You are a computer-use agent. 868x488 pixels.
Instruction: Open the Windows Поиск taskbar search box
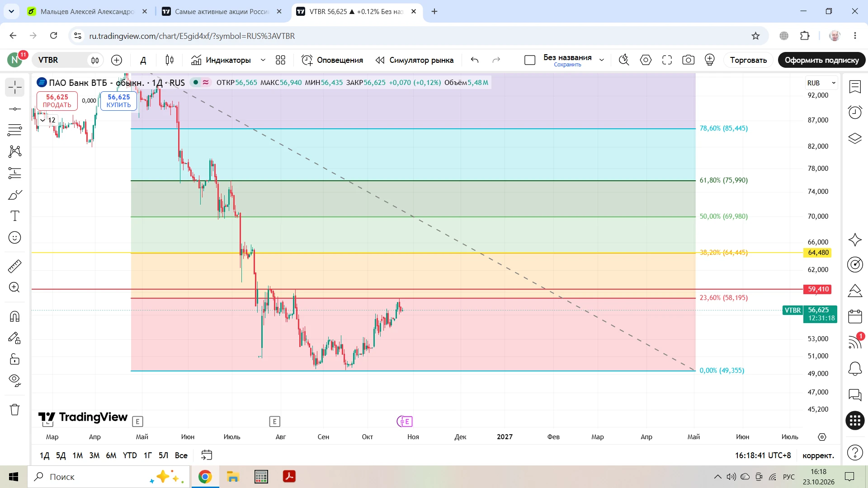pos(108,477)
